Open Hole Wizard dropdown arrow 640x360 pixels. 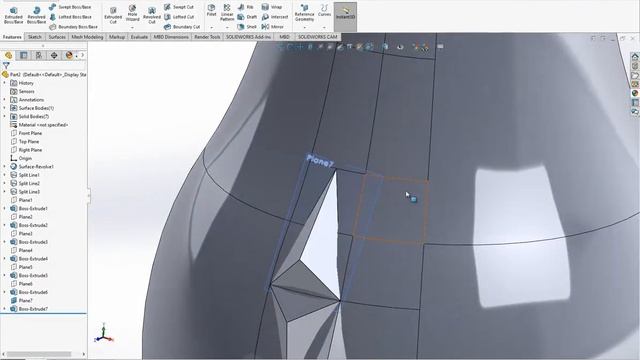[x=132, y=27]
